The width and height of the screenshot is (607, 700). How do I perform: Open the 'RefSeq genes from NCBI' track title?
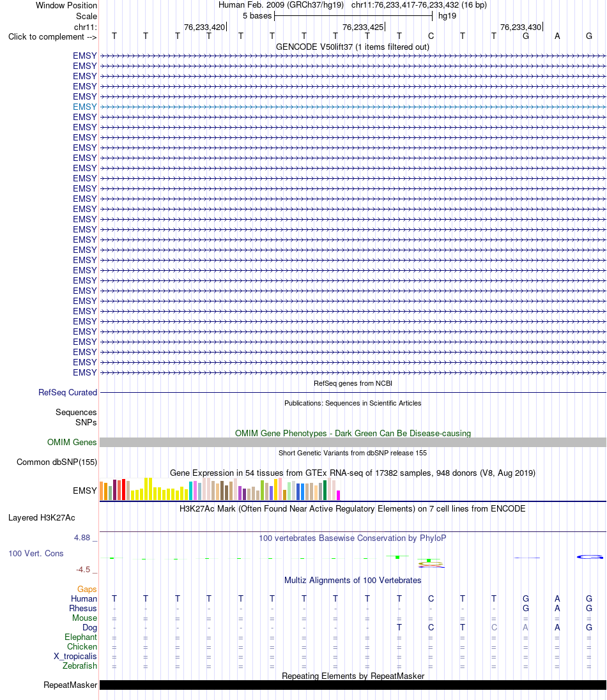click(x=353, y=383)
